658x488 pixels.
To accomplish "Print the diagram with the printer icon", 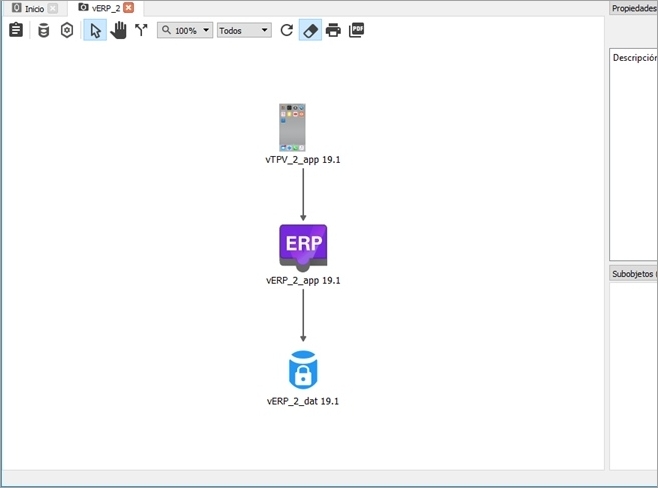I will (333, 30).
